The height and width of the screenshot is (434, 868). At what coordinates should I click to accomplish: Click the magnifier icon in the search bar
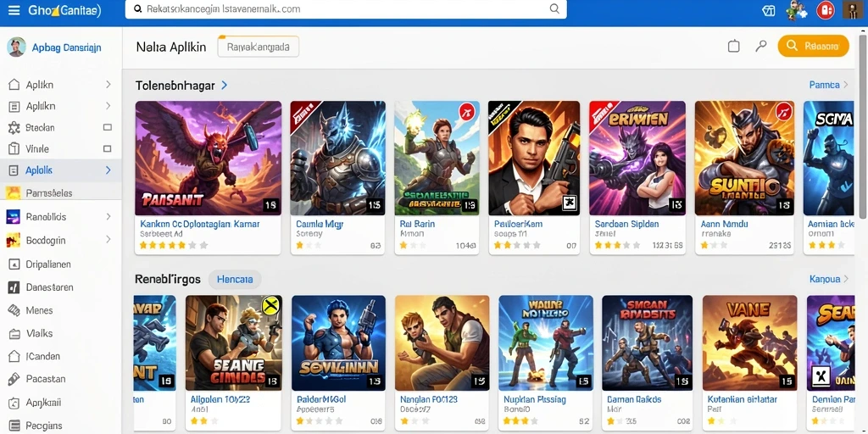[554, 8]
